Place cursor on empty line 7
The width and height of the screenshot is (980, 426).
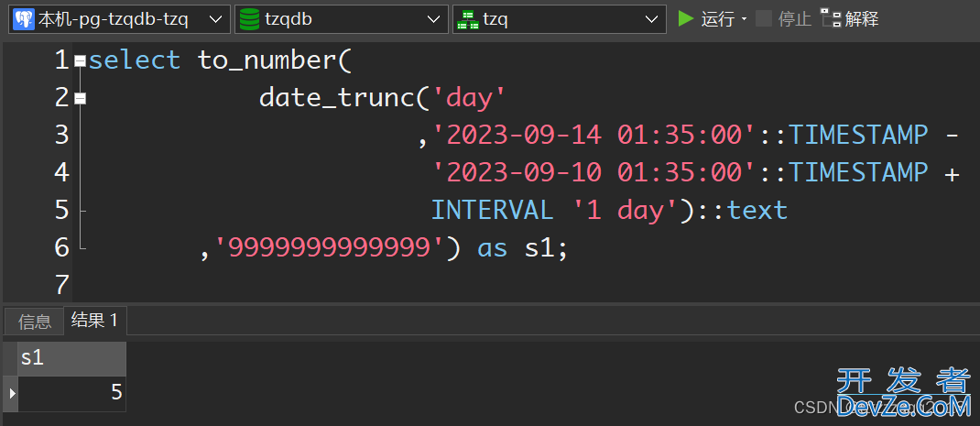click(366, 285)
